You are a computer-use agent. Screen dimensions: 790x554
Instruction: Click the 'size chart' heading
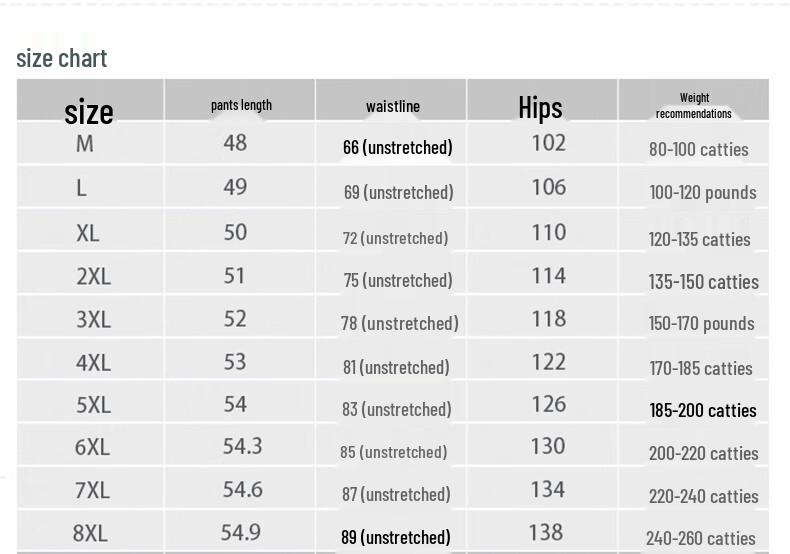(61, 58)
